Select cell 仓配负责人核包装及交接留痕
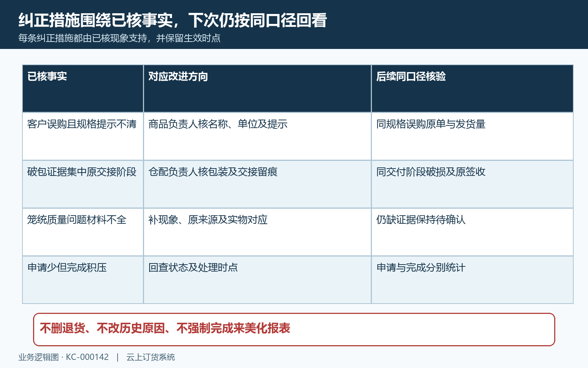The height and width of the screenshot is (368, 588). point(257,184)
